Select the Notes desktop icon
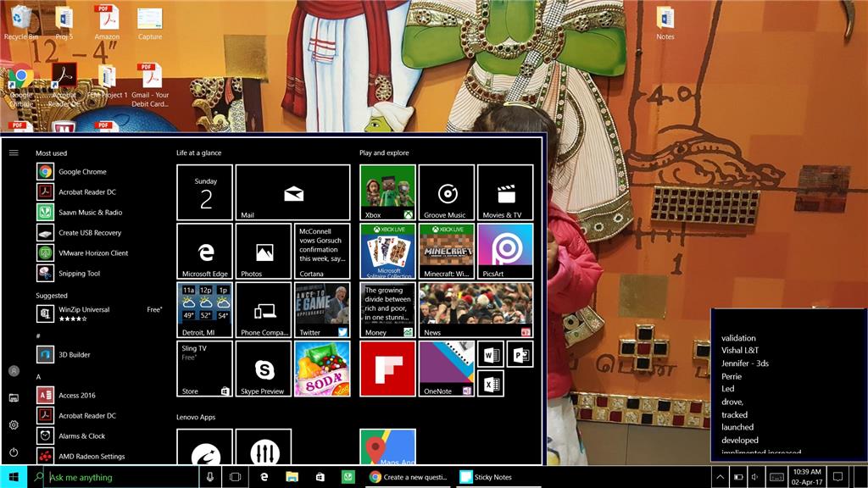868x488 pixels. click(x=665, y=23)
